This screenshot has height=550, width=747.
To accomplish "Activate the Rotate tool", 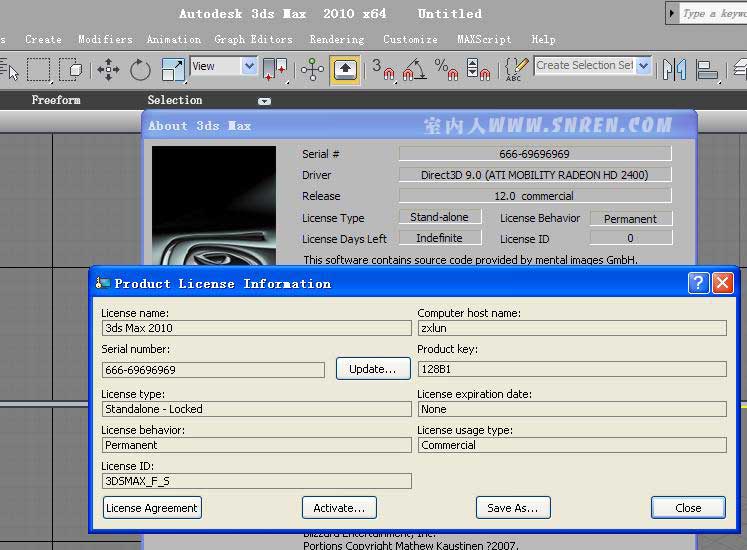I will (140, 69).
